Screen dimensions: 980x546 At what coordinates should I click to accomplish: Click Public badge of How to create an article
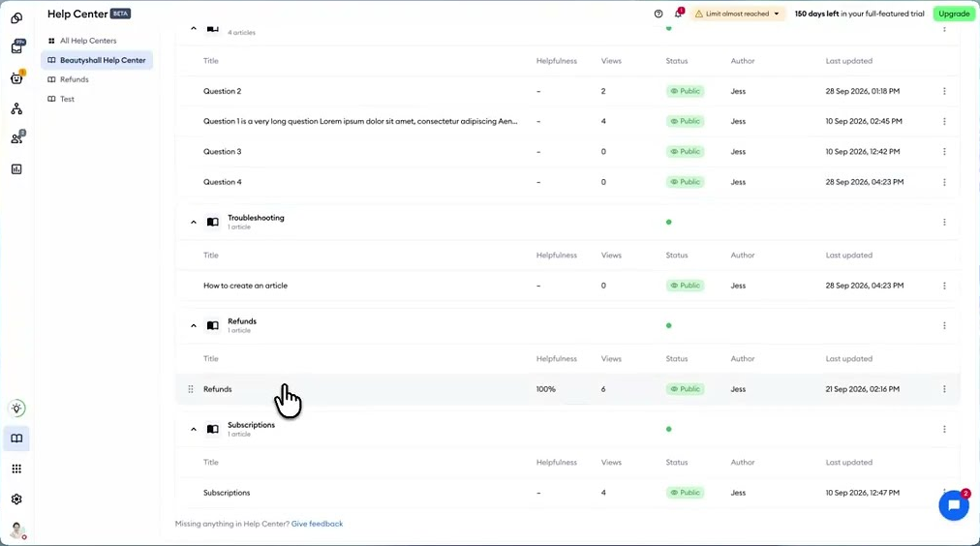tap(685, 286)
